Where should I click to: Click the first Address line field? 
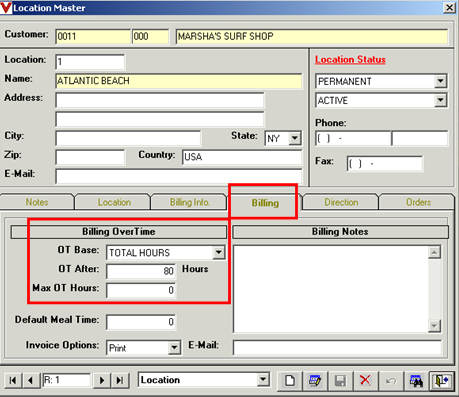pyautogui.click(x=160, y=100)
